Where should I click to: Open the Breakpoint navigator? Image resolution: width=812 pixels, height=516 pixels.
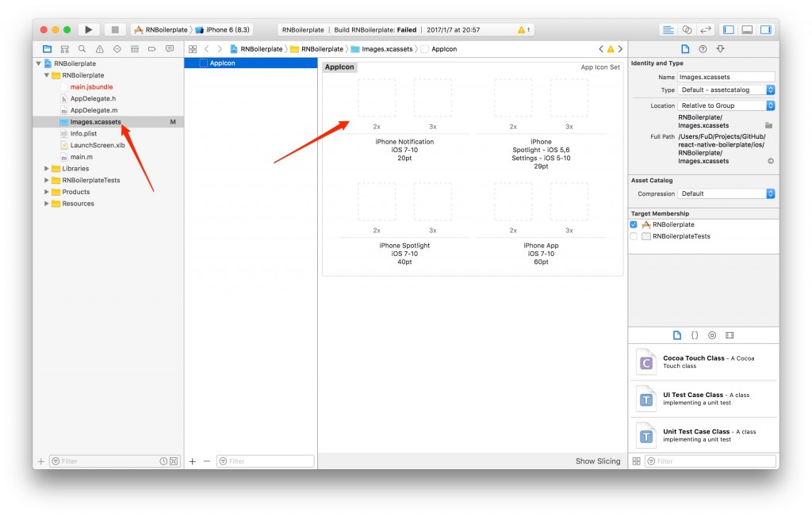151,48
